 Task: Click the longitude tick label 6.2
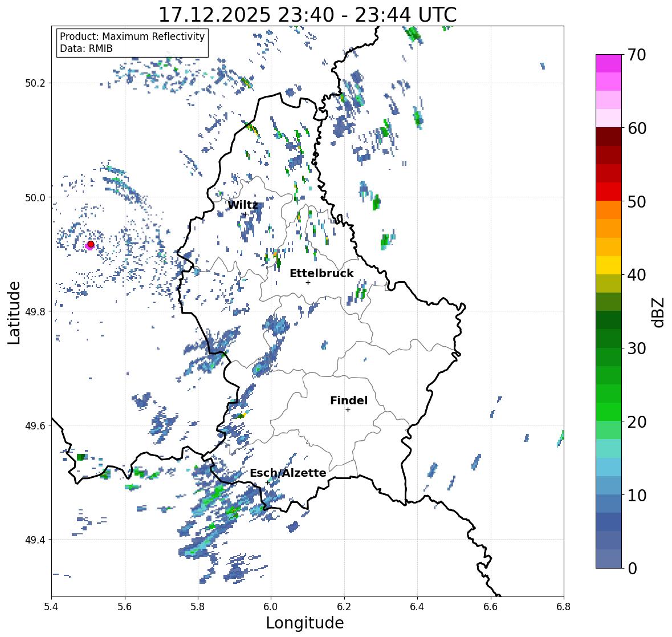[344, 606]
